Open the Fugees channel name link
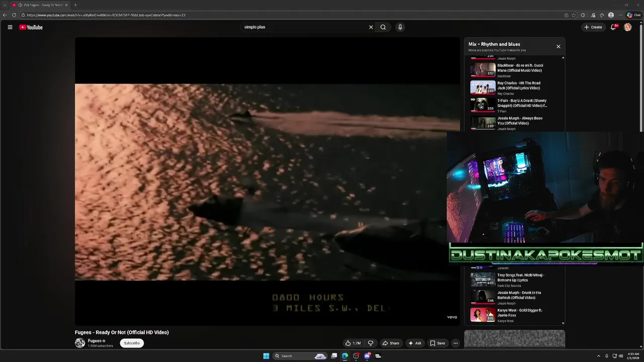 [95, 340]
